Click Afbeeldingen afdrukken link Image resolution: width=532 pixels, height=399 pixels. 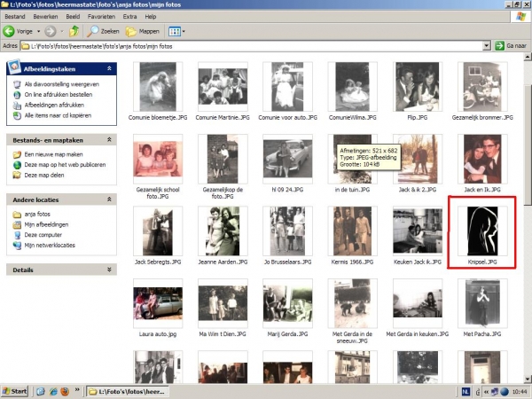point(54,105)
